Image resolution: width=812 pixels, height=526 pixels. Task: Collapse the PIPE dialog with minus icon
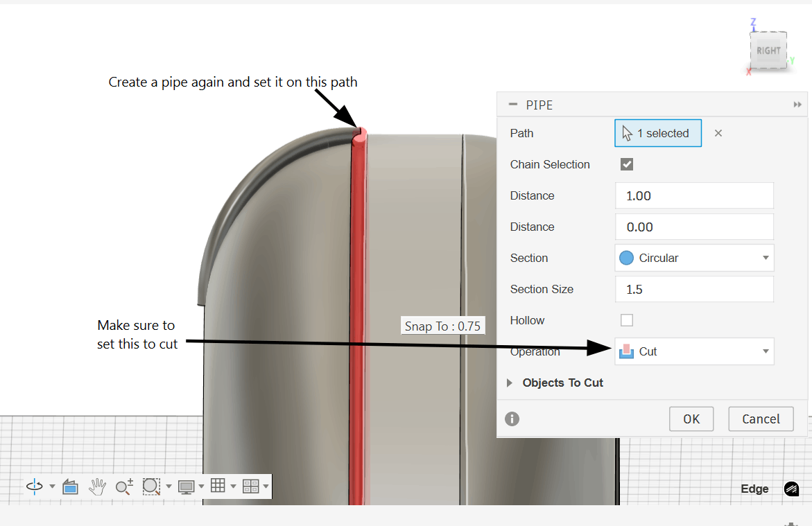coord(513,105)
